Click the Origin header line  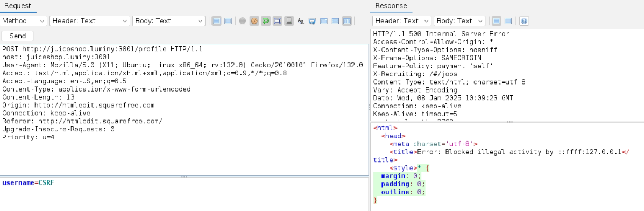point(78,105)
